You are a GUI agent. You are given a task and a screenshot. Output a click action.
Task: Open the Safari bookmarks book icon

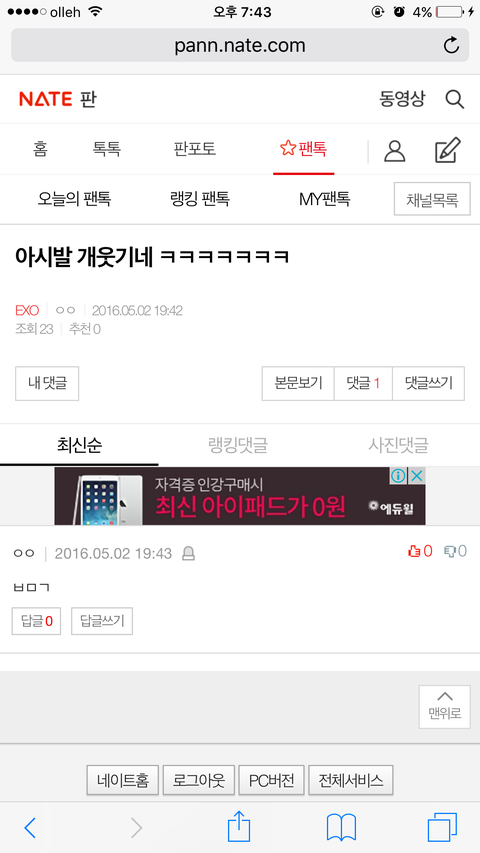(x=341, y=828)
